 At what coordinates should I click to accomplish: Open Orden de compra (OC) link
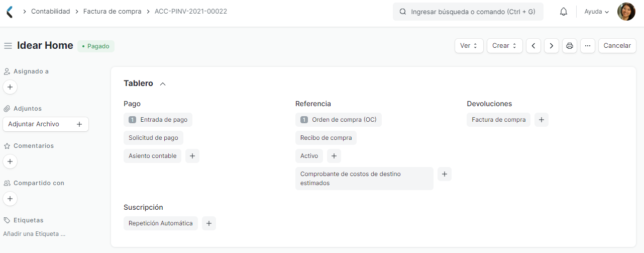click(x=339, y=120)
